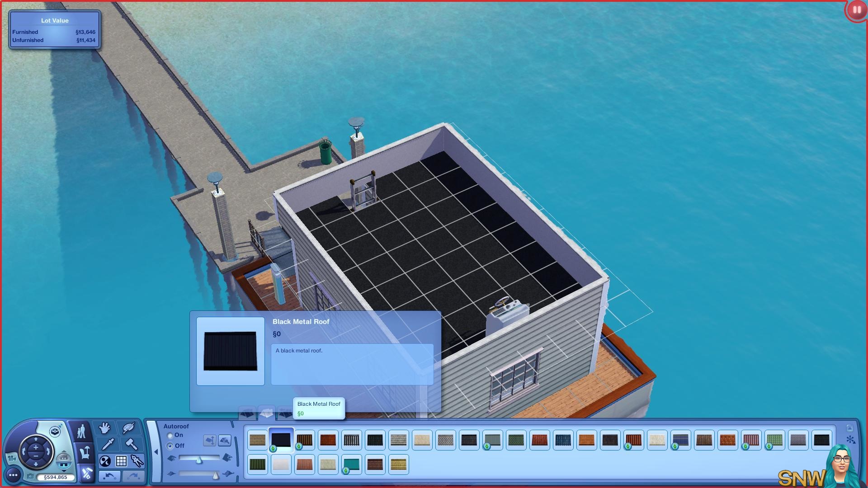The height and width of the screenshot is (488, 868).
Task: Open the catalog filter asterisk icon
Action: 850,440
